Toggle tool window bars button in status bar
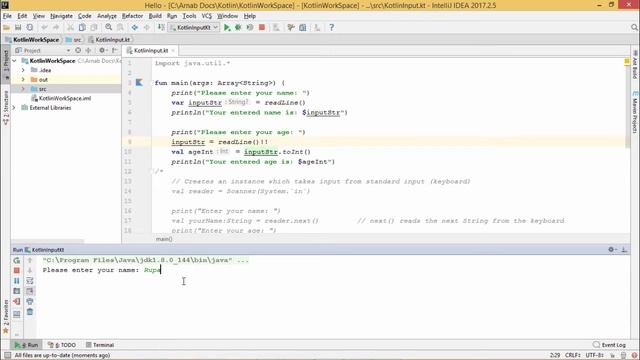Screen dimensions: 640x360 [x=7, y=356]
